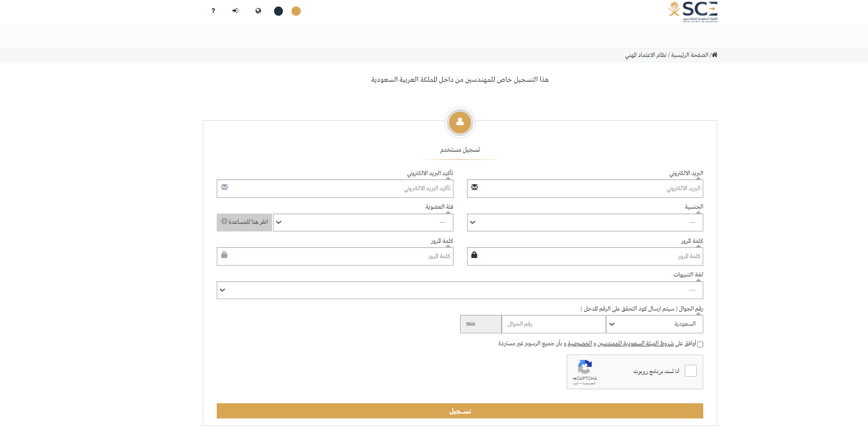Check the أوافق terms agreement checkbox
Image resolution: width=868 pixels, height=432 pixels.
700,344
